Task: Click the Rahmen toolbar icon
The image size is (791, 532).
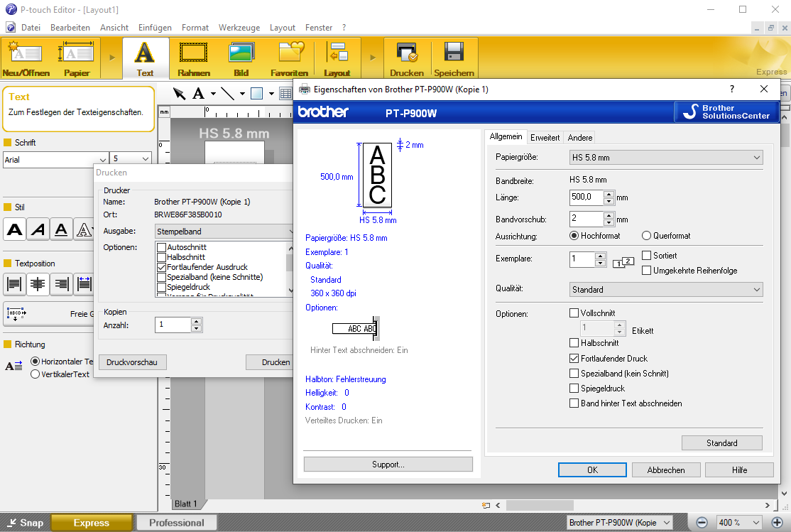Action: click(x=194, y=58)
